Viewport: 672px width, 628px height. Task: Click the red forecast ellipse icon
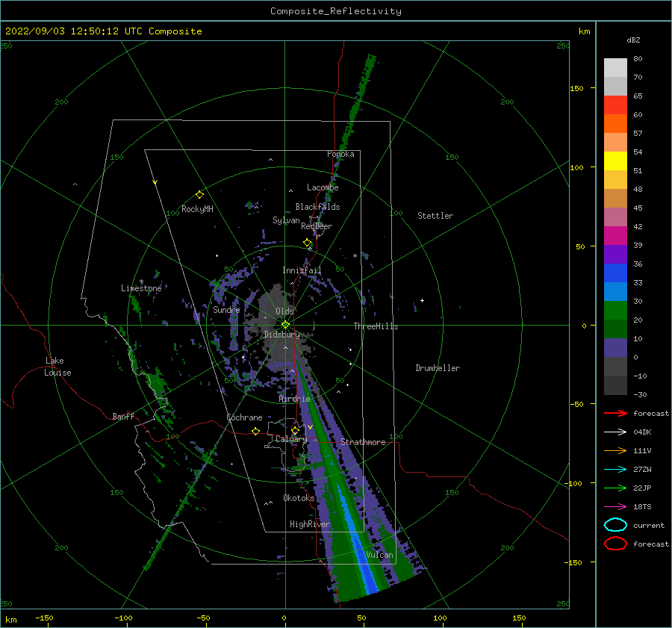pyautogui.click(x=615, y=544)
